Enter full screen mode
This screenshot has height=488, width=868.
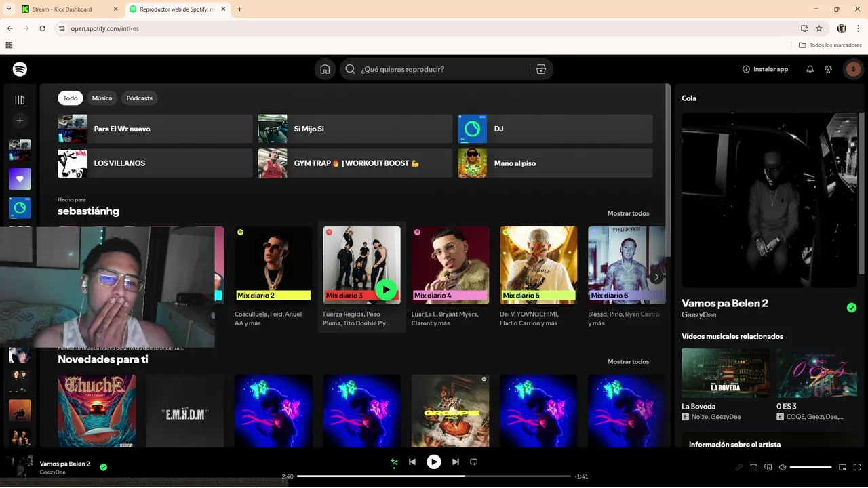point(858,467)
